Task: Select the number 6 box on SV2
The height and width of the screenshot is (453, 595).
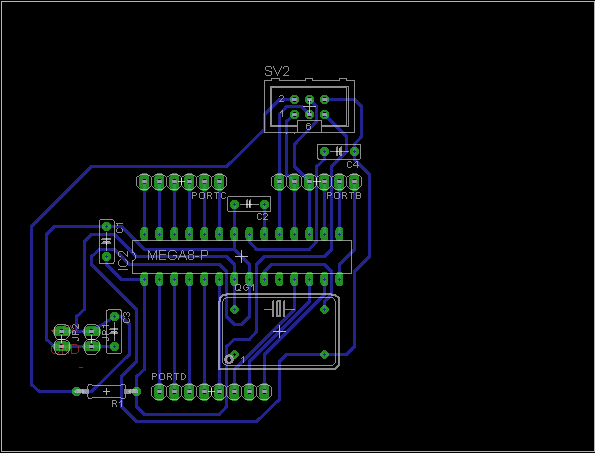Action: coord(309,126)
